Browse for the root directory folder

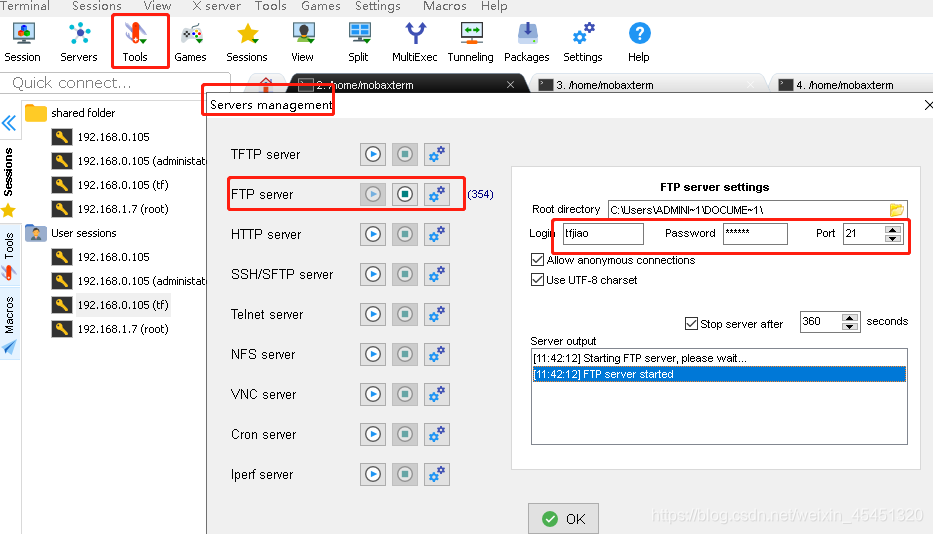point(897,210)
